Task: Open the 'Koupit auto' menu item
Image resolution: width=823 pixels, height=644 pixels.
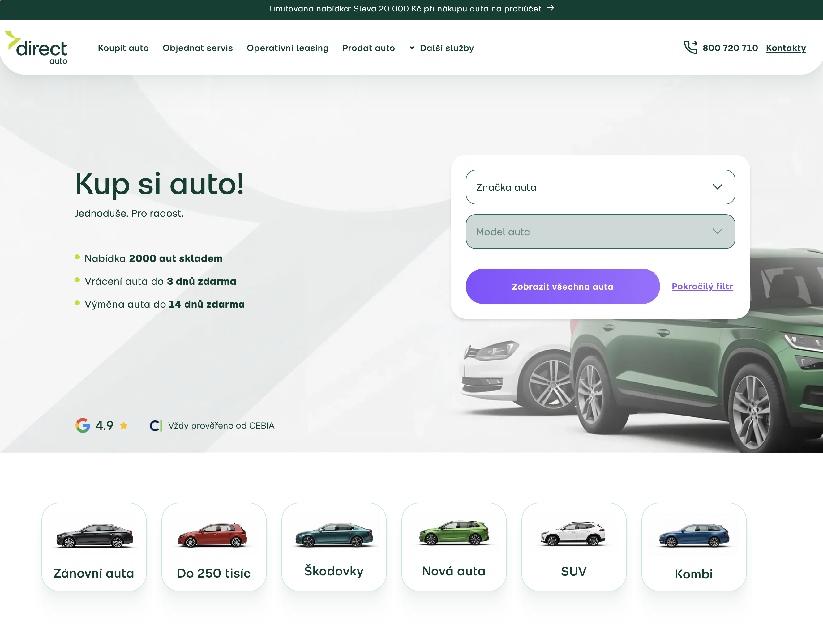Action: click(x=123, y=48)
